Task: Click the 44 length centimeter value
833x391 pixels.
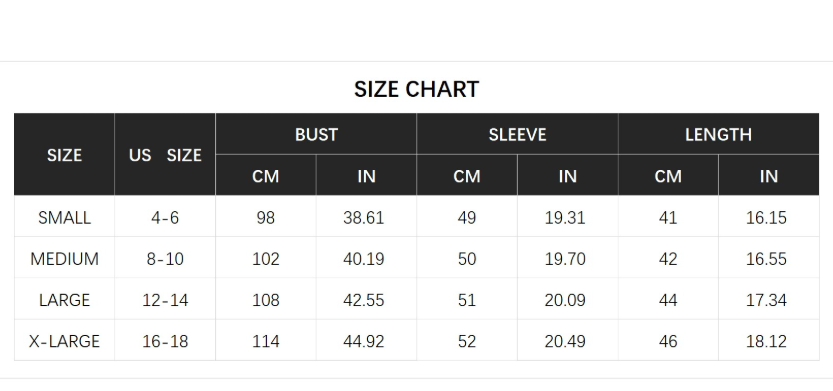Action: [668, 300]
